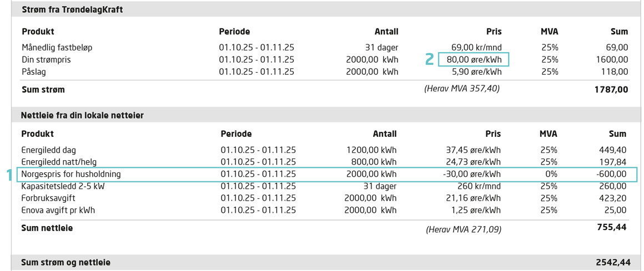Click the teal number 1 marker
This screenshot has height=271, width=644.
(x=9, y=175)
